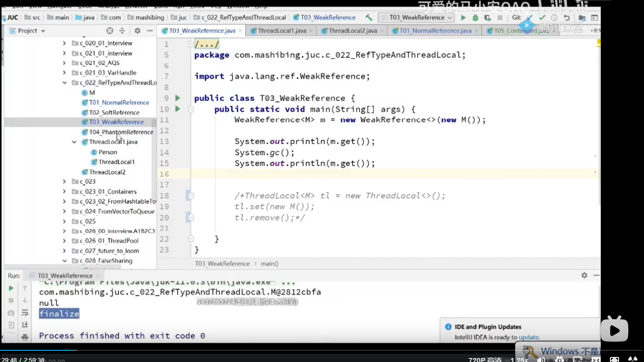Fold the main method at line 10
Viewport: 644px width, 362px height.
[x=191, y=109]
